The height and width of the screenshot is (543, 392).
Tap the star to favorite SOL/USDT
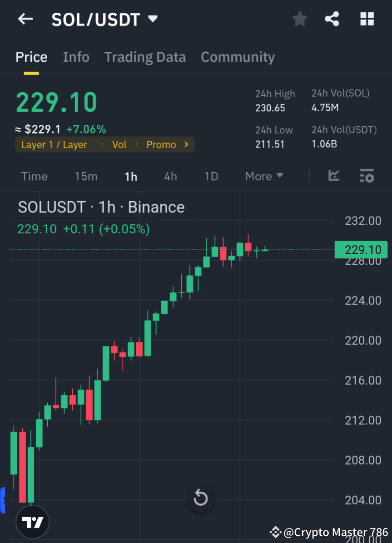(x=299, y=19)
